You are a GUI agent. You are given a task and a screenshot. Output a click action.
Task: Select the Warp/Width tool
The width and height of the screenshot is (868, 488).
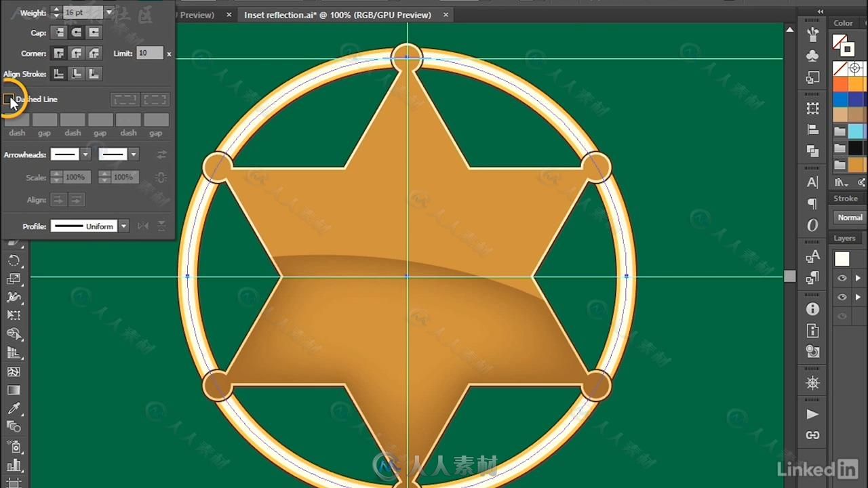click(14, 297)
